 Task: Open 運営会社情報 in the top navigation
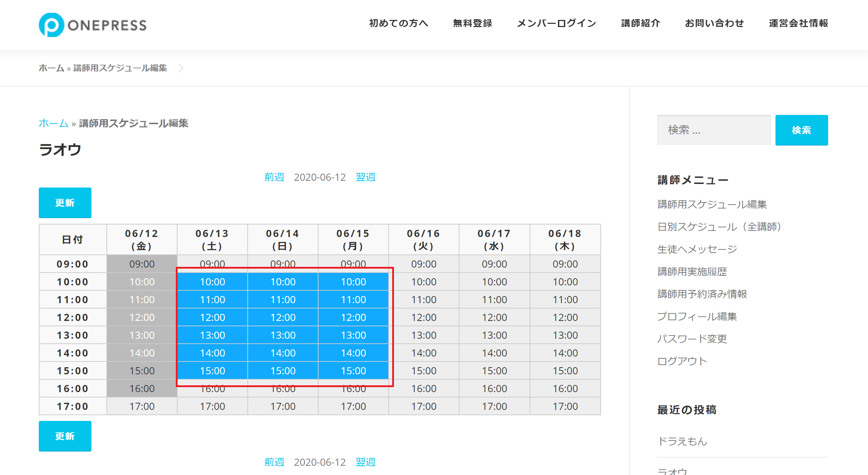(x=799, y=23)
